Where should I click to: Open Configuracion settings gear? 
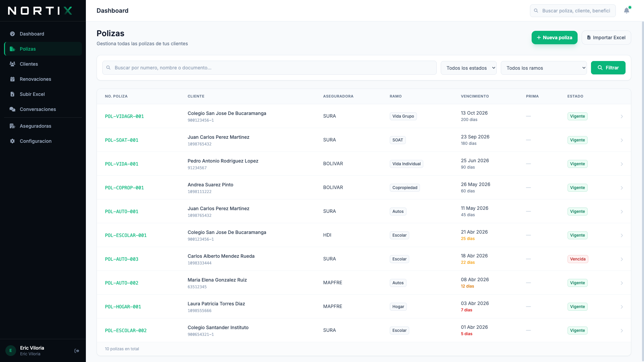tap(12, 141)
